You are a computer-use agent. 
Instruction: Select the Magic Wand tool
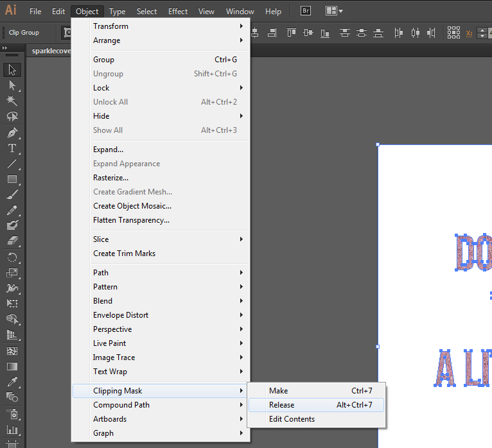(12, 101)
